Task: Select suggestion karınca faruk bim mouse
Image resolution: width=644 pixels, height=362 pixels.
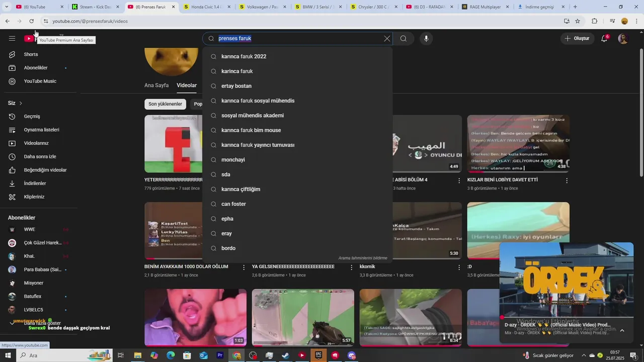Action: pyautogui.click(x=297, y=130)
